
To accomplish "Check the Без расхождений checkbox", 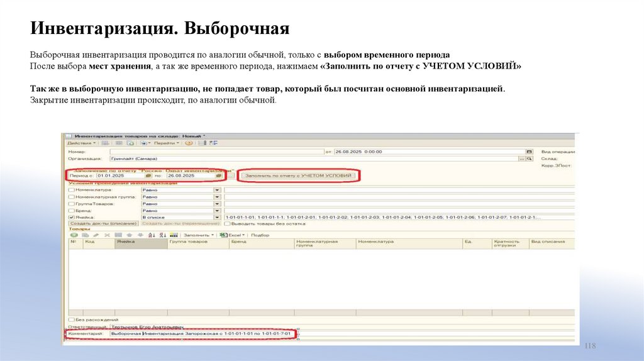I will pos(72,319).
